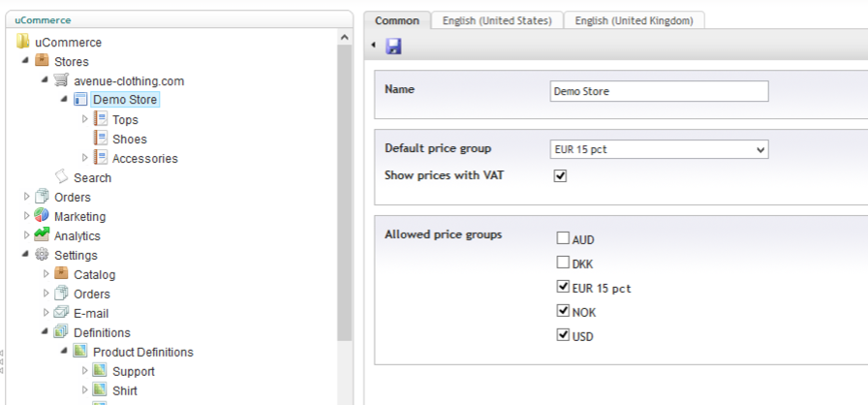
Task: Click the Product Definitions icon
Action: tap(80, 352)
